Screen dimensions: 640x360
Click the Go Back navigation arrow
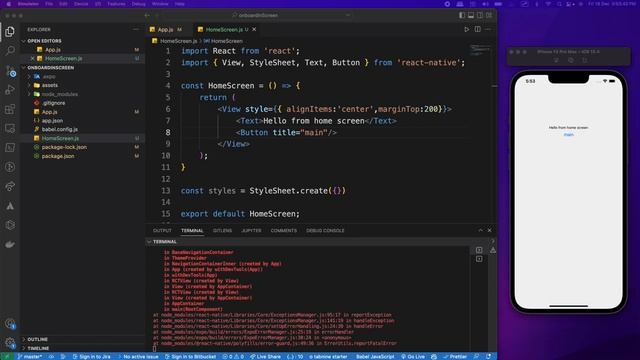coord(147,16)
